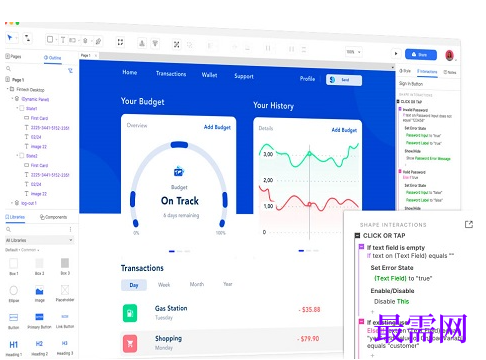Click the Profile nav link

pyautogui.click(x=307, y=79)
